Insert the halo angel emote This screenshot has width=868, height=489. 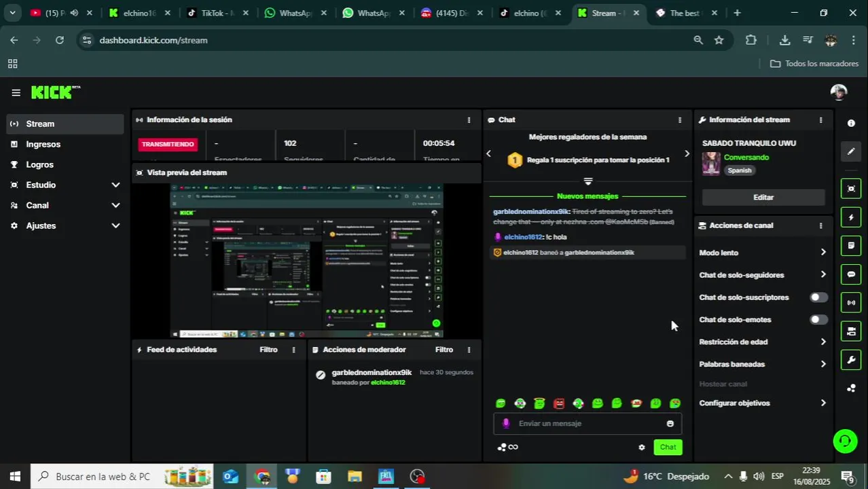(539, 403)
